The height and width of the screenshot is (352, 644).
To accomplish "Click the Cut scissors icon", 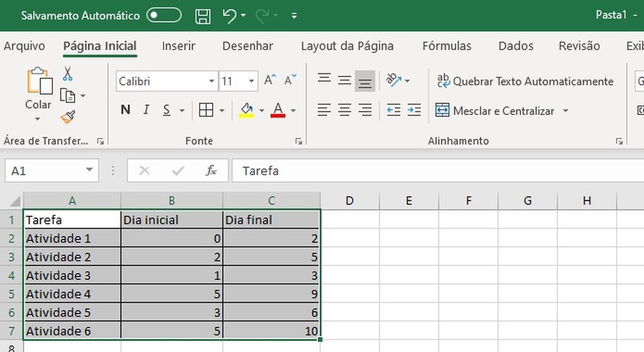I will (67, 73).
